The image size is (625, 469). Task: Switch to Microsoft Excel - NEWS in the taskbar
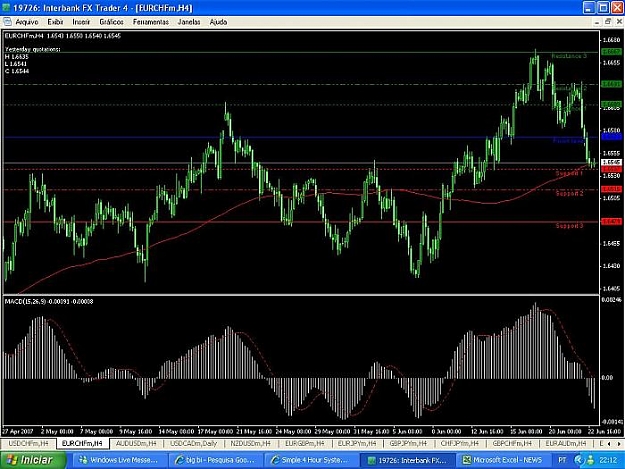(502, 460)
